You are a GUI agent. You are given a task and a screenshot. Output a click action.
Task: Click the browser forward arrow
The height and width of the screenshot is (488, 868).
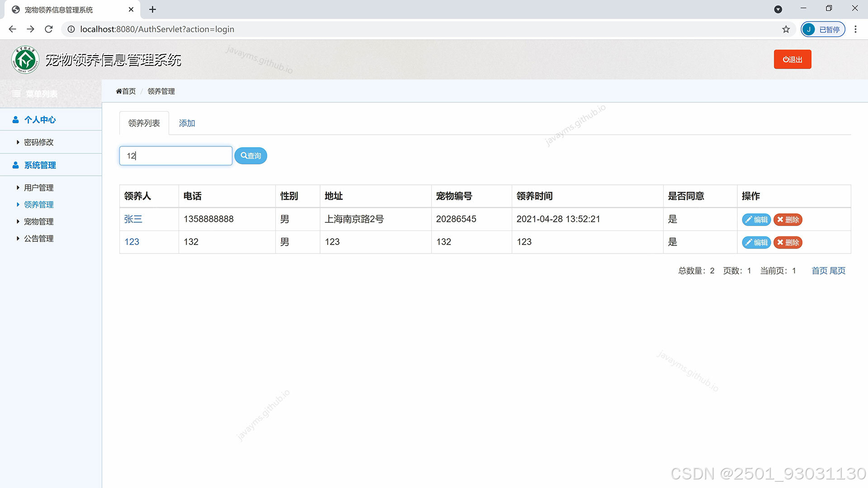[x=30, y=29]
